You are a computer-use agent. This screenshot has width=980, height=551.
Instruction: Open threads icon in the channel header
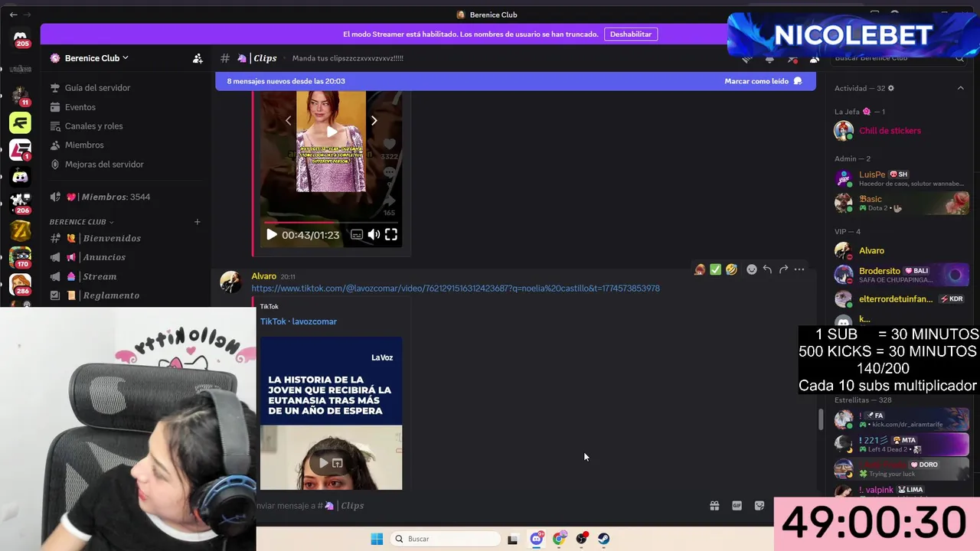tap(747, 58)
